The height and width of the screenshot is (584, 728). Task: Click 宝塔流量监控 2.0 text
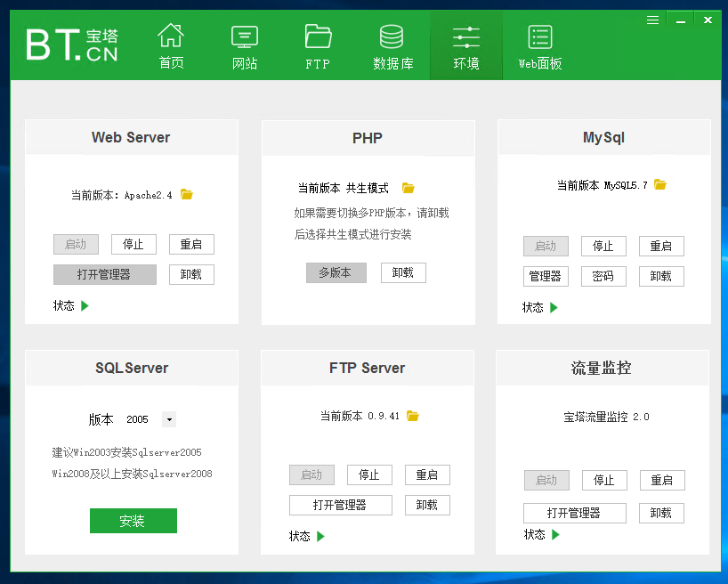coord(606,417)
